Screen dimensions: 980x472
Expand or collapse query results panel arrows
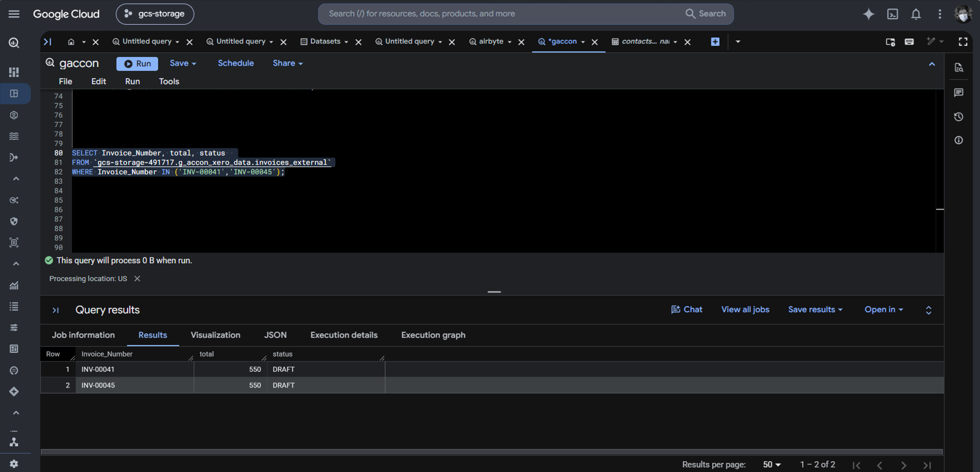click(929, 310)
